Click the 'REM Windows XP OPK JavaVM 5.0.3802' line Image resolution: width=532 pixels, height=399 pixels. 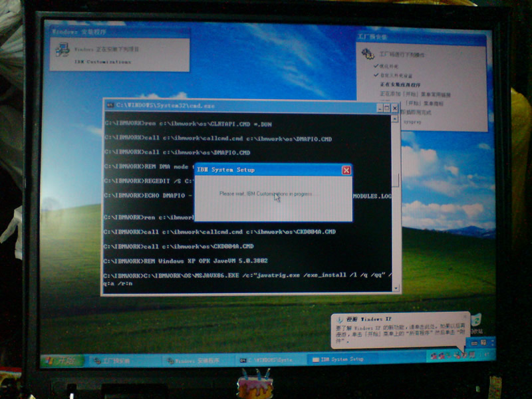pyautogui.click(x=186, y=261)
